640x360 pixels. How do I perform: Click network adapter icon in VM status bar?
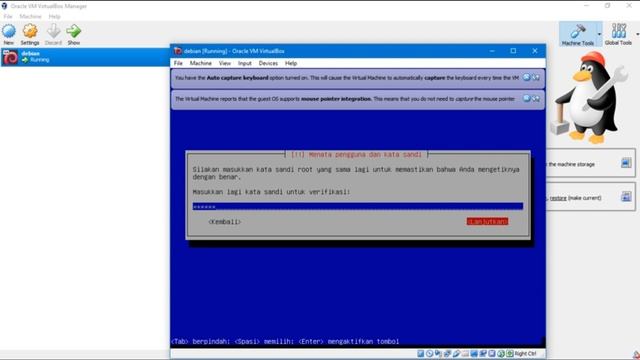coord(447,353)
